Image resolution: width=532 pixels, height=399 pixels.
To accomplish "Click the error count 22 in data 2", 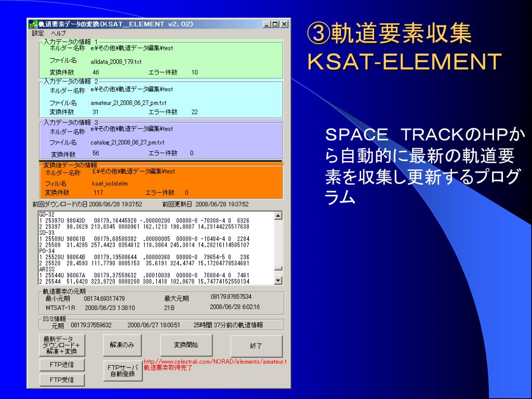I will click(x=194, y=112).
